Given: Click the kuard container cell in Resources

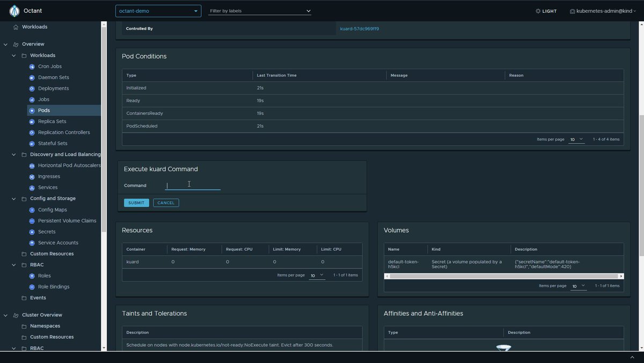Looking at the screenshot, I should coord(133,262).
